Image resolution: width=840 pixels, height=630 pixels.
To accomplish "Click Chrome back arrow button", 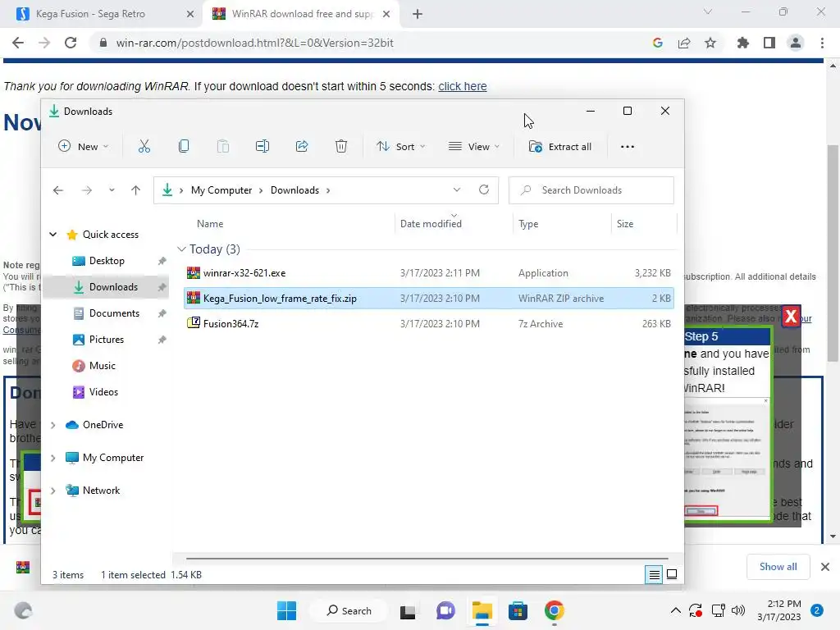I will [x=18, y=43].
